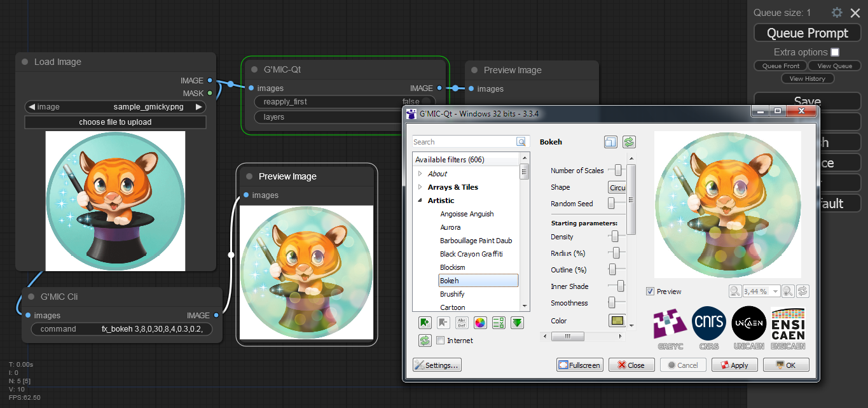868x408 pixels.
Task: Click the command field in G'MIC Cli node
Action: [x=121, y=329]
